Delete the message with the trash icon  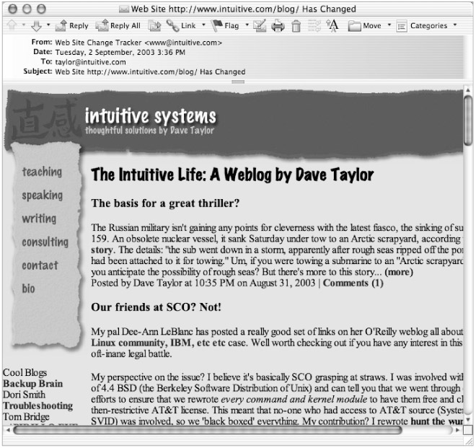tap(296, 26)
